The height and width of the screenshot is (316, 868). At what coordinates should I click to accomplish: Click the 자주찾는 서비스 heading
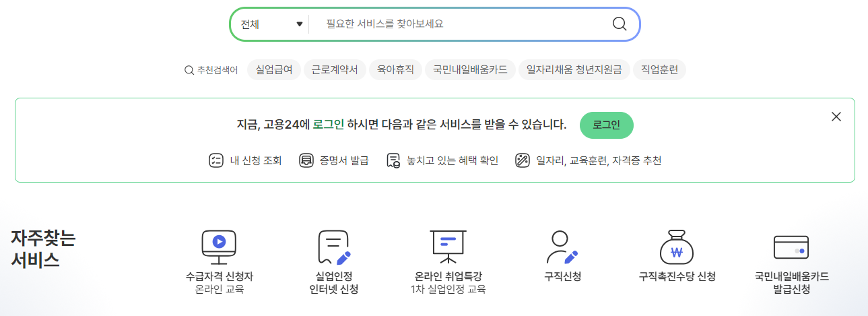pyautogui.click(x=43, y=249)
